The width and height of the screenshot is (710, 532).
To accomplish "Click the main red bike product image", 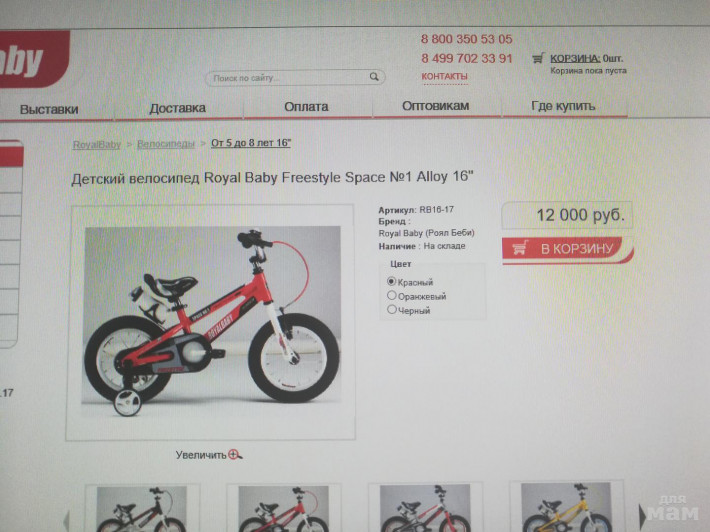I will coord(211,320).
